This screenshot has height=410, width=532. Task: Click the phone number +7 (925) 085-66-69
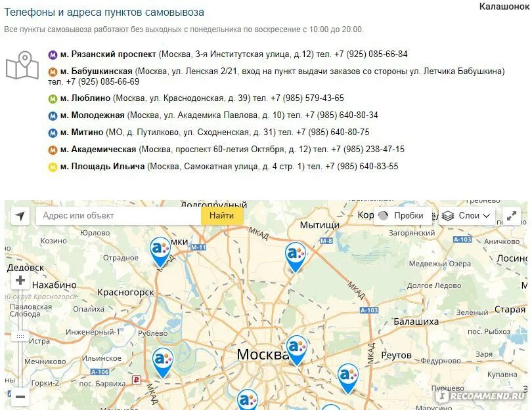pos(102,81)
